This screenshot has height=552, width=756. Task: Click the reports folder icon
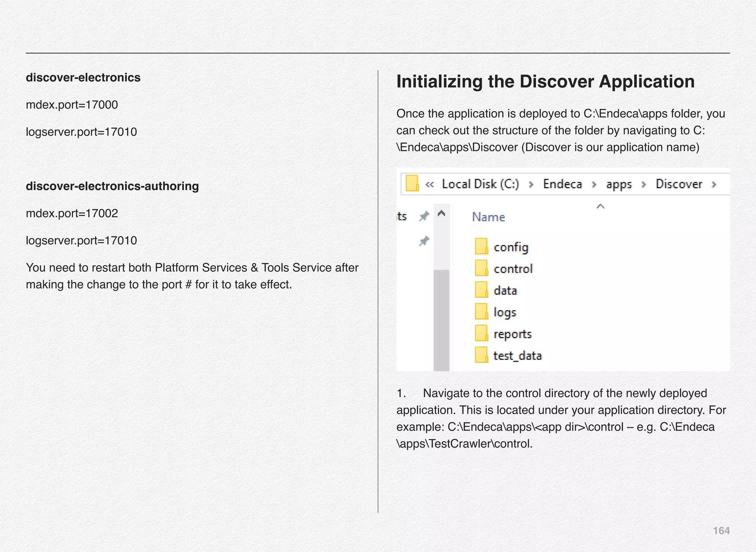[481, 334]
